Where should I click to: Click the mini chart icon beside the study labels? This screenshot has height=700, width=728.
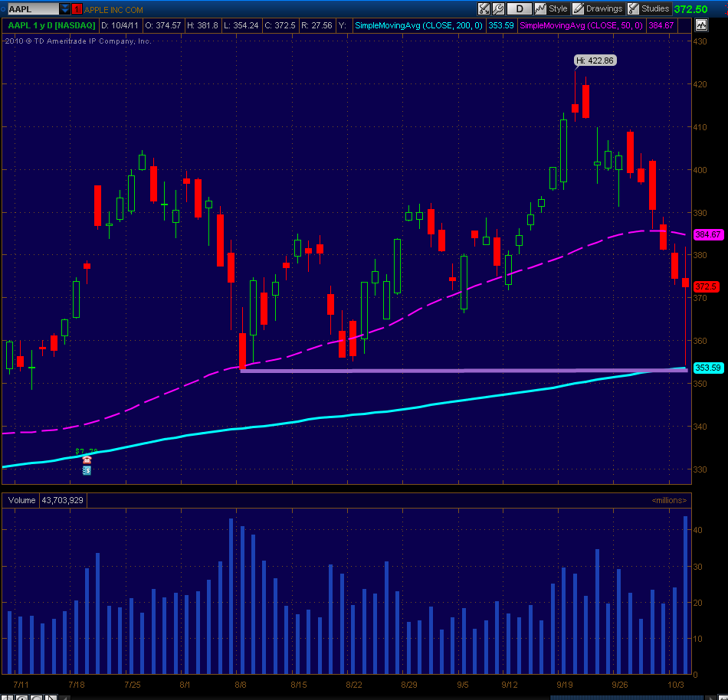(701, 25)
